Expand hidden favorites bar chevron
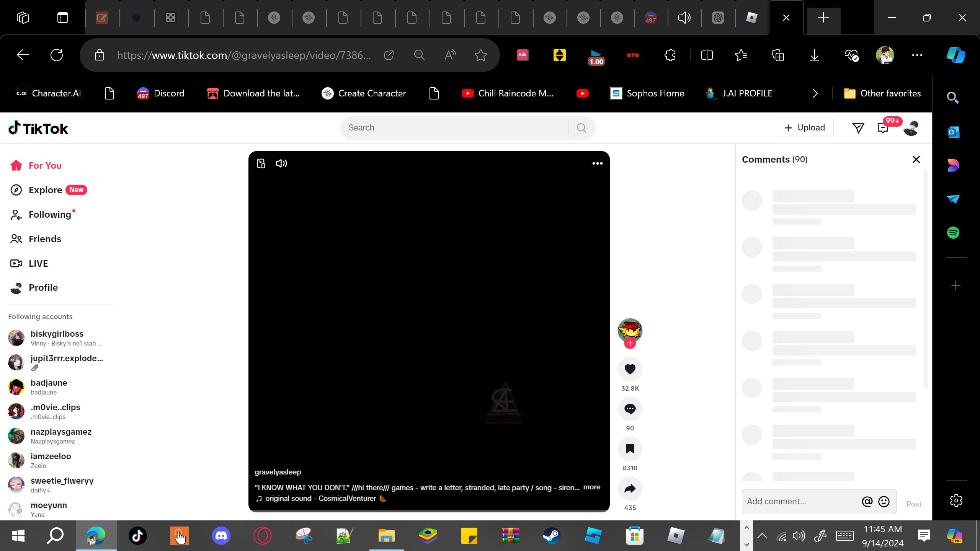980x551 pixels. (x=815, y=93)
